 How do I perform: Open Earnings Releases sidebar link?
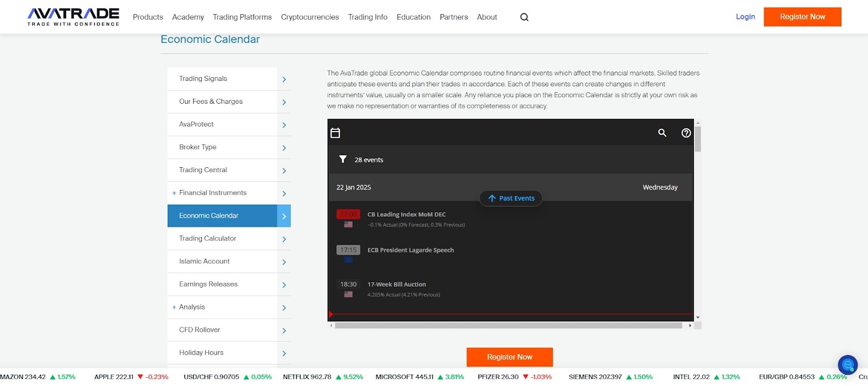[208, 284]
